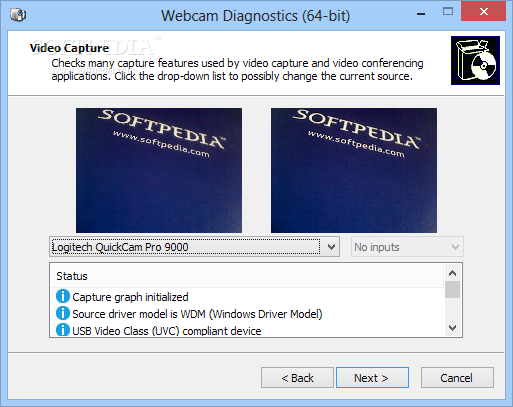Viewport: 513px width, 407px height.
Task: Cancel the diagnostics wizard
Action: (x=457, y=378)
